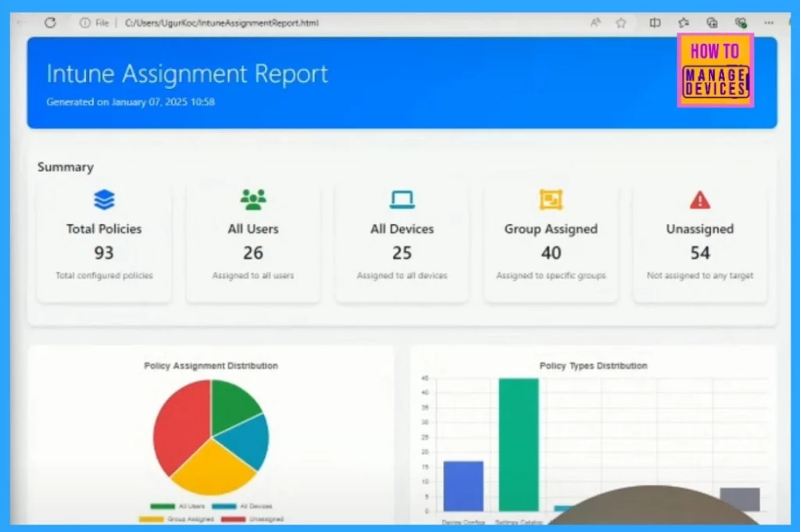Select the All Devices value 25
Screen dimensions: 800x532
coord(402,252)
